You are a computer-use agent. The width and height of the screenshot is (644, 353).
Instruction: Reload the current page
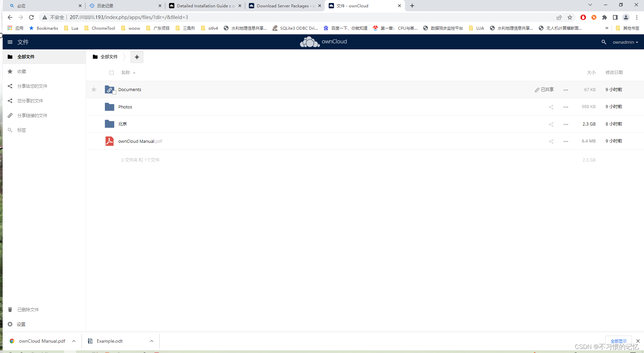click(31, 17)
